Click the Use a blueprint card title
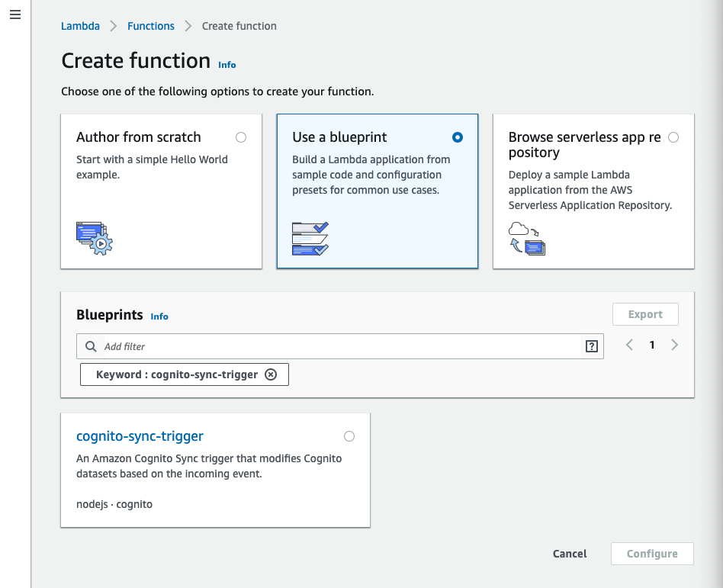This screenshot has width=723, height=588. coord(339,137)
